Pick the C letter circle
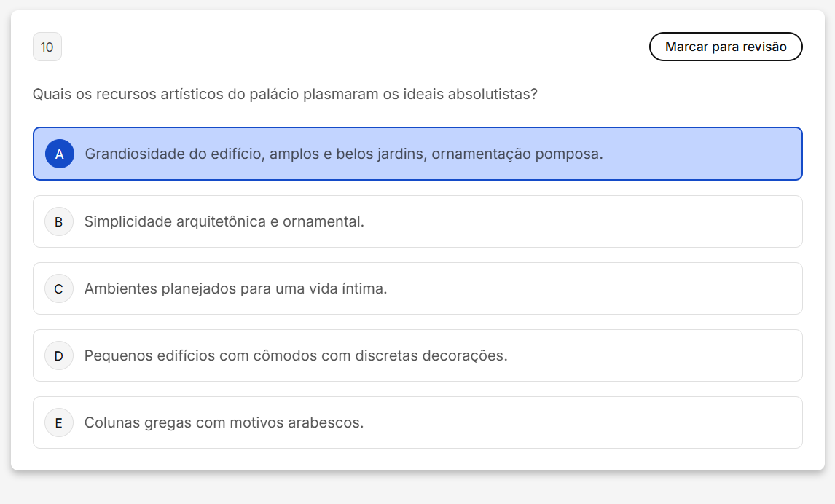This screenshot has width=835, height=504. point(59,288)
